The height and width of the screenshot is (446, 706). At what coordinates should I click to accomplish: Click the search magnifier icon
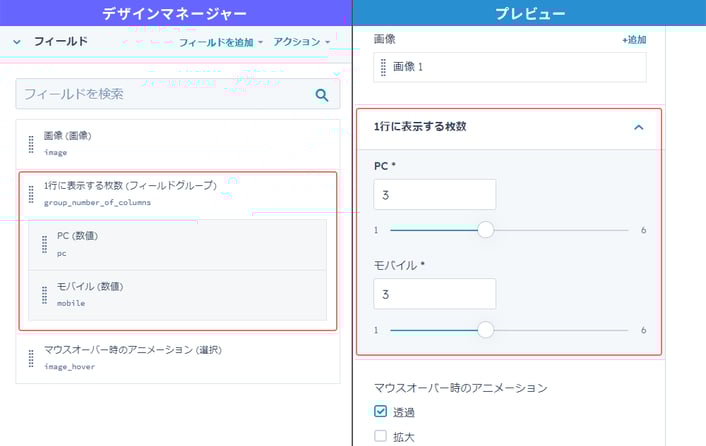[x=321, y=95]
